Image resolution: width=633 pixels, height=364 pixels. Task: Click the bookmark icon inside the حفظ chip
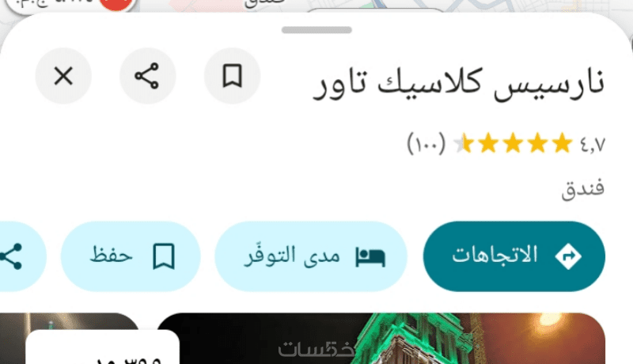click(164, 256)
